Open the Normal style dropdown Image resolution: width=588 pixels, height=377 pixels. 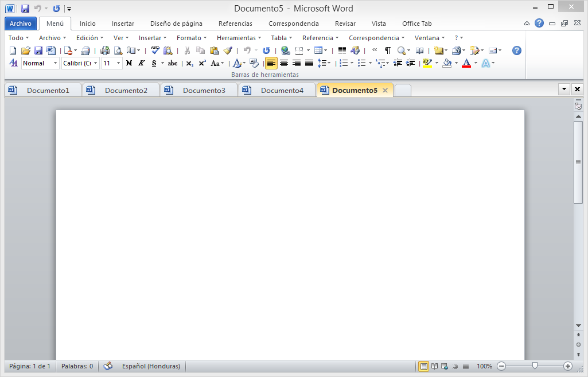click(x=55, y=63)
